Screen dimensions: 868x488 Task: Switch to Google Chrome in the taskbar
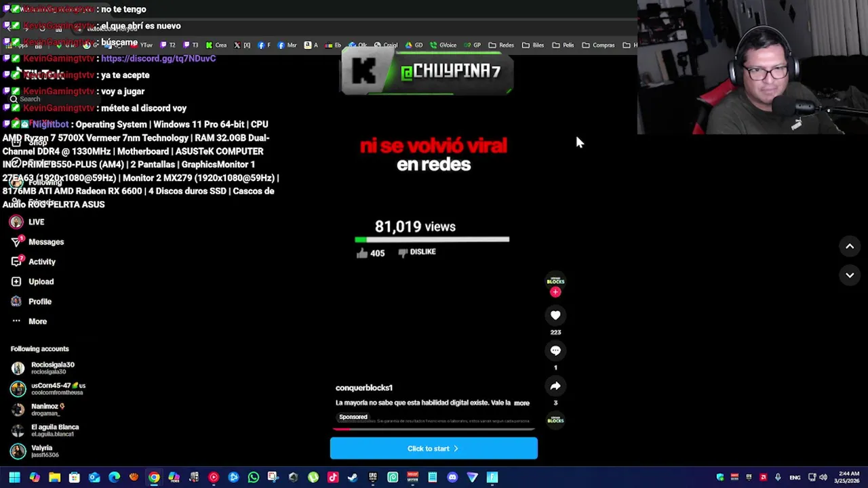(154, 477)
